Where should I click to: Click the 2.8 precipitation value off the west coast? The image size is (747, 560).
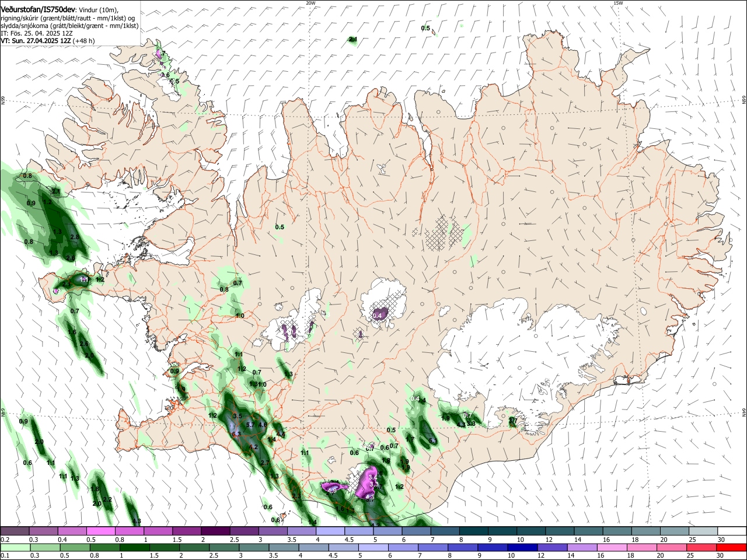point(74,237)
